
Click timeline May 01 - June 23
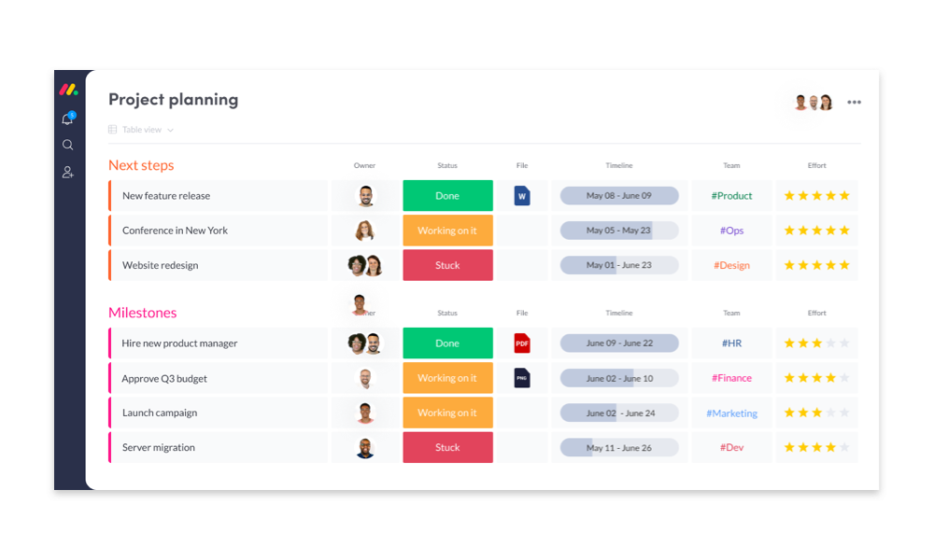click(619, 265)
